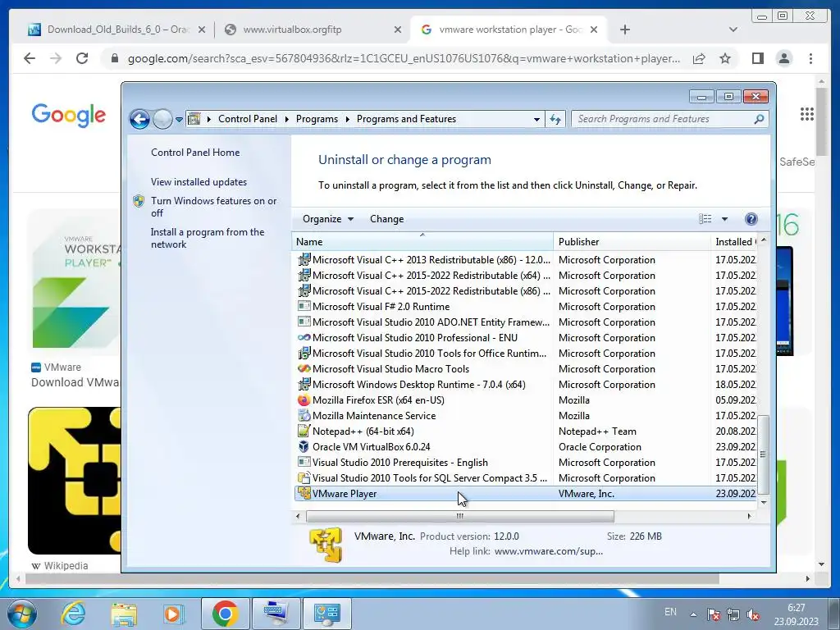The image size is (840, 630).
Task: Open the recent pages dropdown arrow
Action: point(179,119)
